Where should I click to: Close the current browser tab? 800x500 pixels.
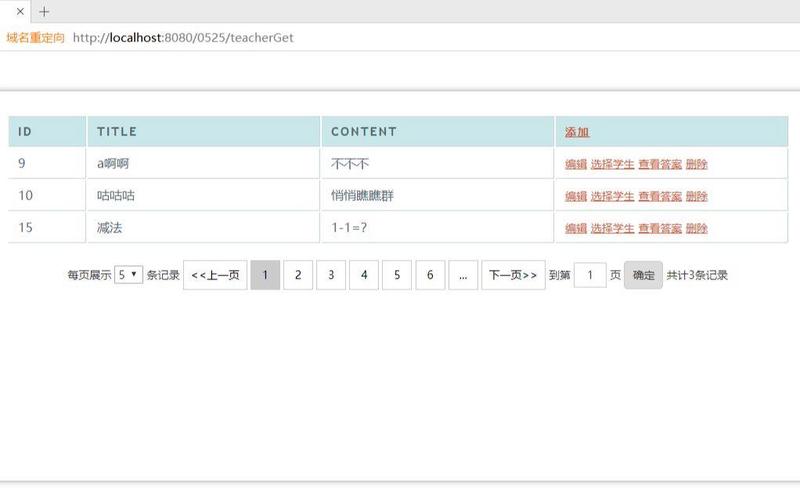tap(20, 11)
